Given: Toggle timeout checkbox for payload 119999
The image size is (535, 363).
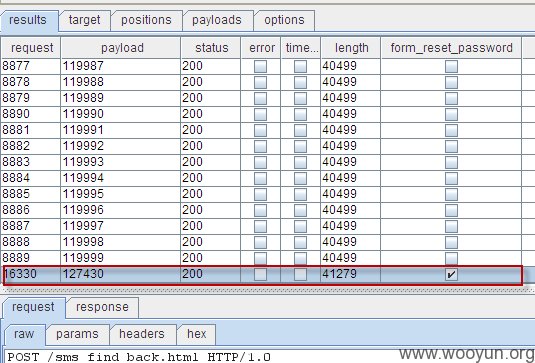Looking at the screenshot, I should 300,258.
